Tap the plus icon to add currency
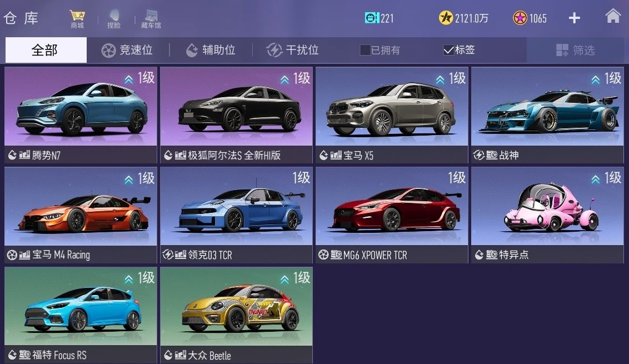 click(x=575, y=18)
